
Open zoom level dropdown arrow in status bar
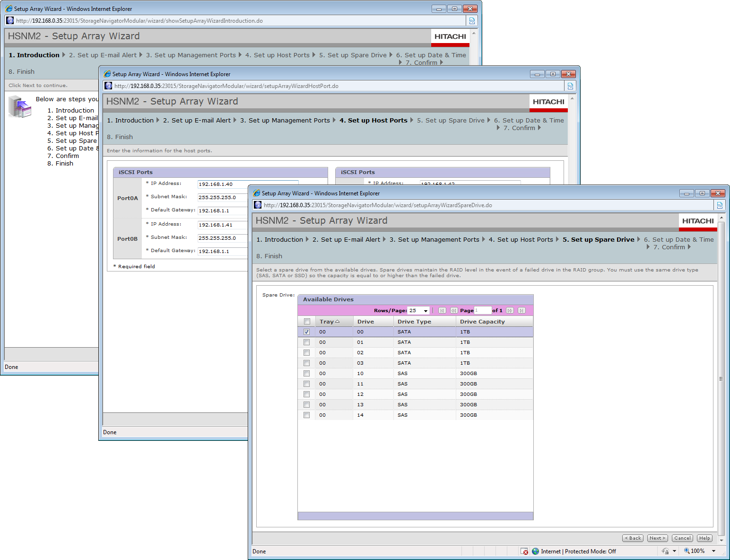pyautogui.click(x=713, y=551)
